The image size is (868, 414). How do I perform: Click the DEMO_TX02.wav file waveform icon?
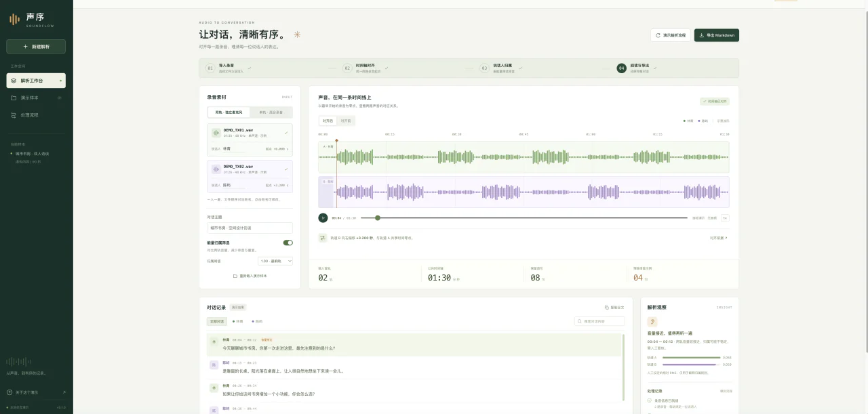click(216, 169)
